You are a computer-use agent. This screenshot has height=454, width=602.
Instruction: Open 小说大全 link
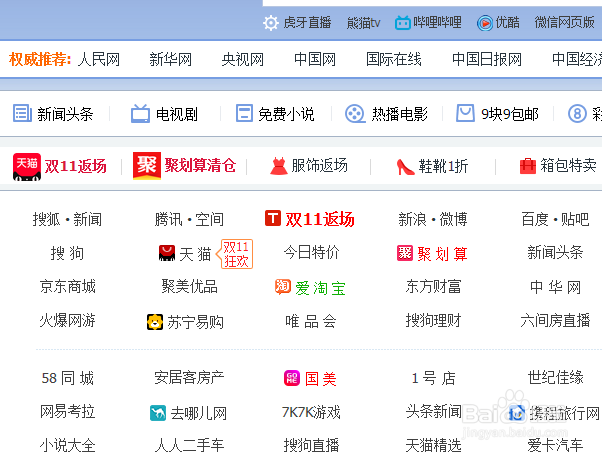pos(68,446)
